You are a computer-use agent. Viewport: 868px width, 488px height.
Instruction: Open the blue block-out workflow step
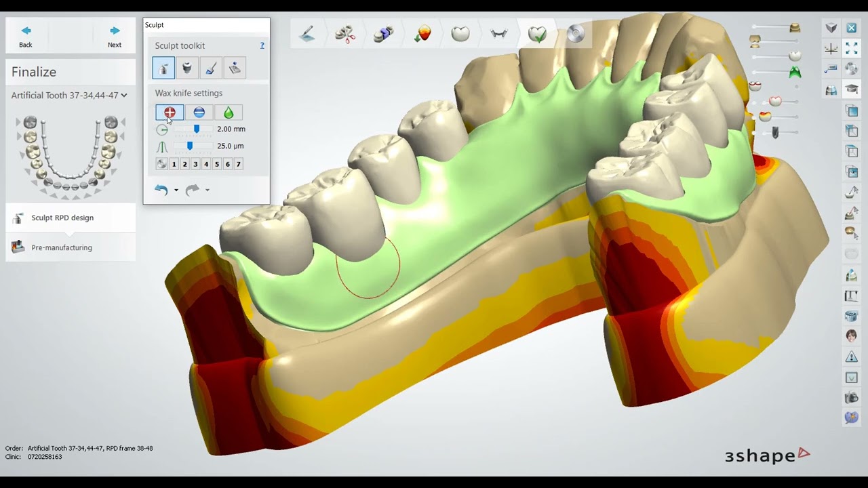click(383, 34)
